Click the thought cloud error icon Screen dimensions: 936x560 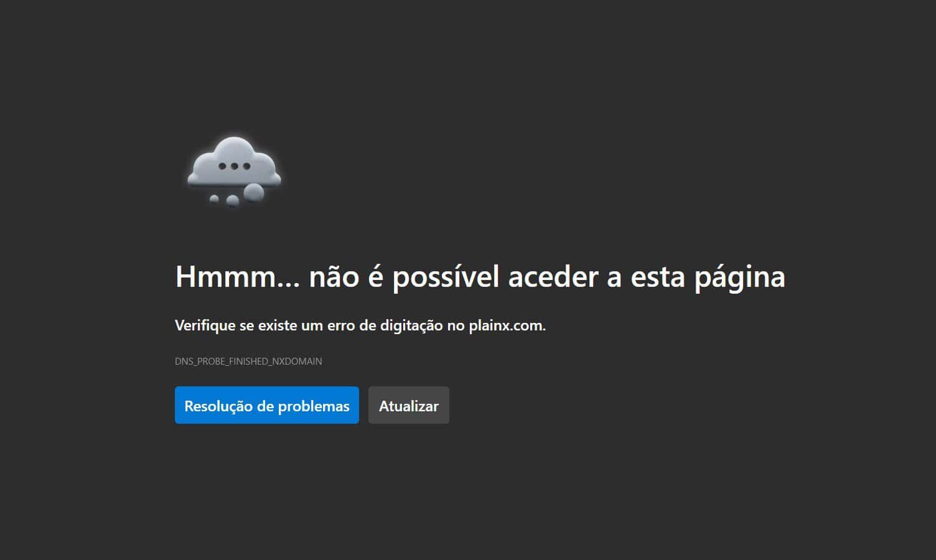[x=234, y=171]
